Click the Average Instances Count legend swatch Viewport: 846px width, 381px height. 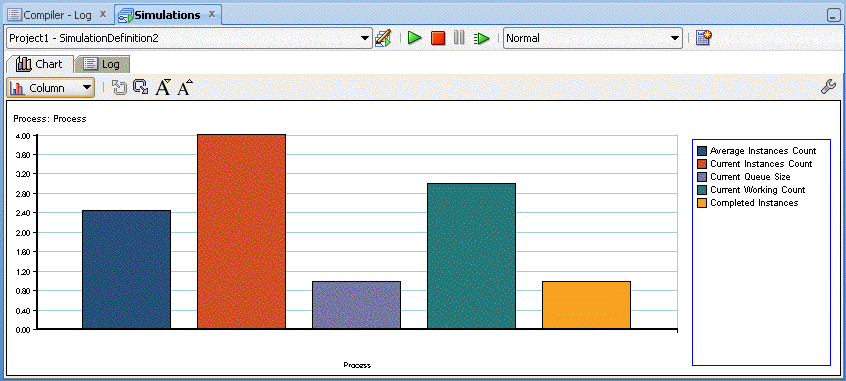pyautogui.click(x=702, y=151)
